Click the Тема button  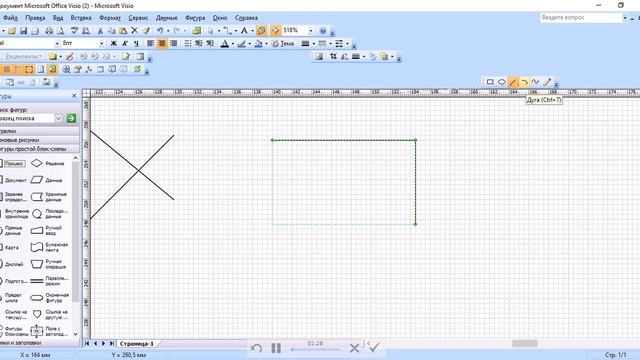(x=283, y=43)
